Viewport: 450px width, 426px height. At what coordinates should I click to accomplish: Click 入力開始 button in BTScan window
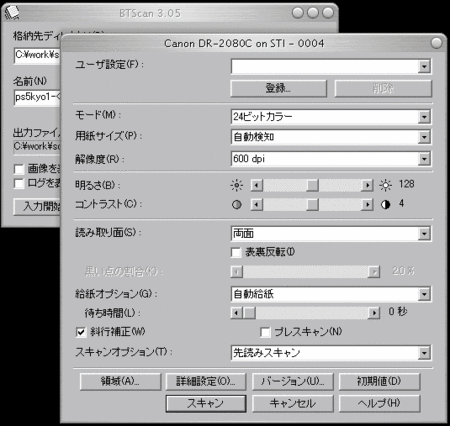click(x=37, y=207)
